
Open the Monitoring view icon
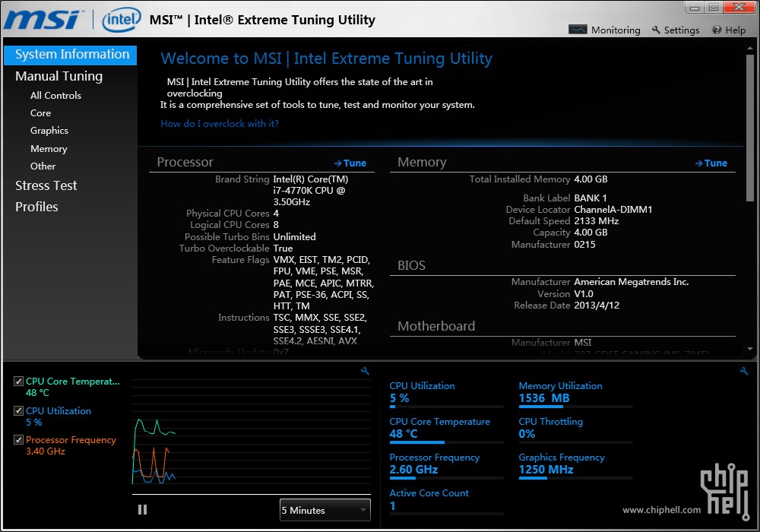tap(578, 30)
